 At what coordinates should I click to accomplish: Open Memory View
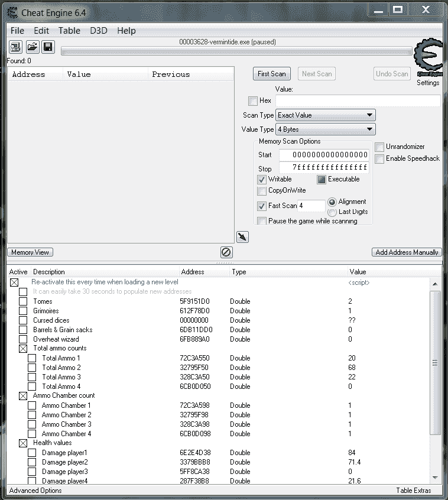pyautogui.click(x=30, y=252)
